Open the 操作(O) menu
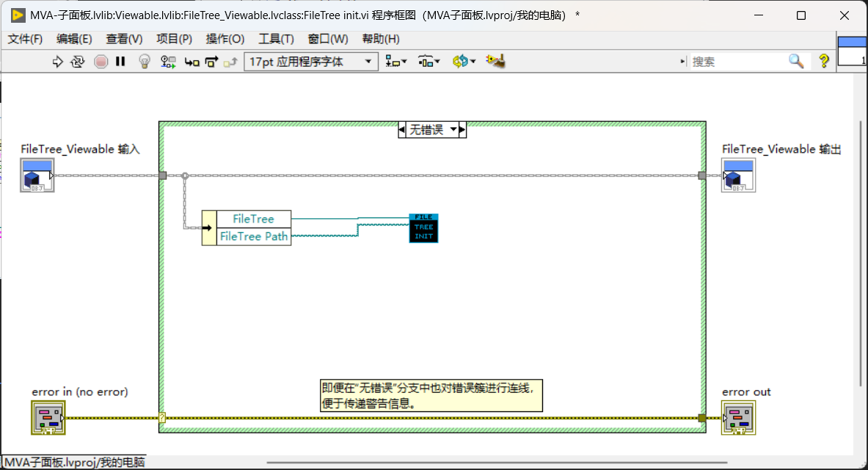Image resolution: width=868 pixels, height=470 pixels. click(x=225, y=39)
